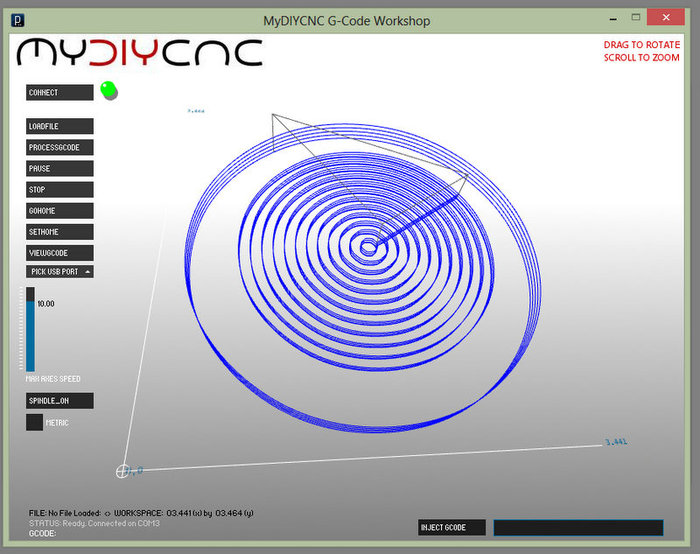Viewport: 700px width, 554px height.
Task: Open the G-code viewer with VIEWGCODE
Action: tap(59, 253)
